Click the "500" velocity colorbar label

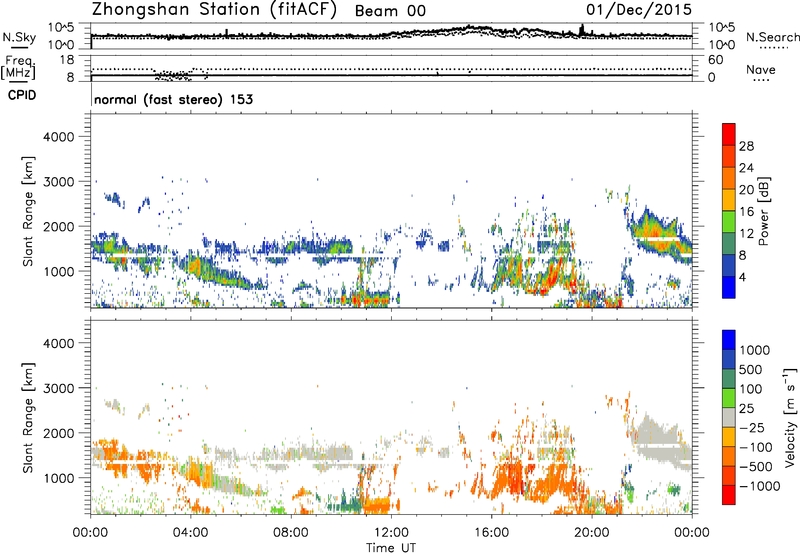[x=751, y=370]
